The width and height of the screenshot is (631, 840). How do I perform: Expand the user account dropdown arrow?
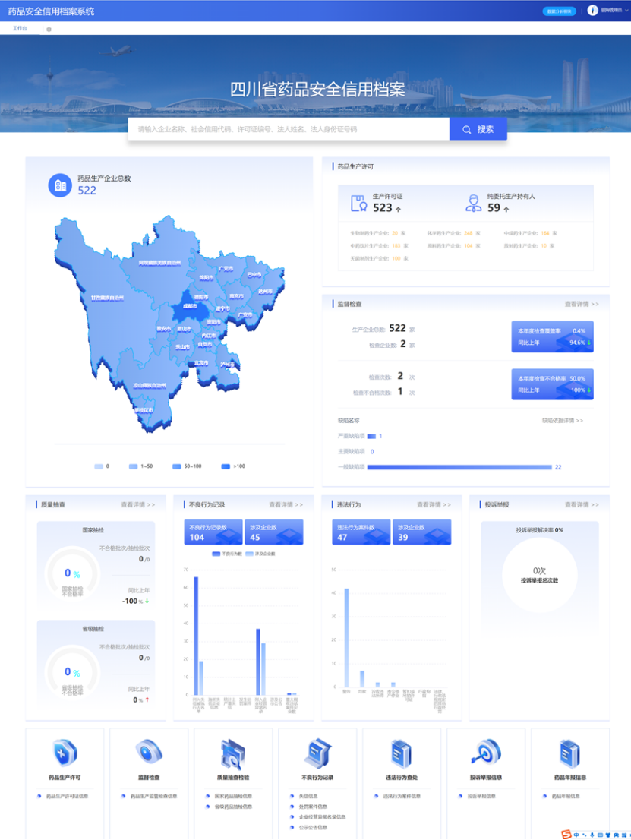(626, 10)
